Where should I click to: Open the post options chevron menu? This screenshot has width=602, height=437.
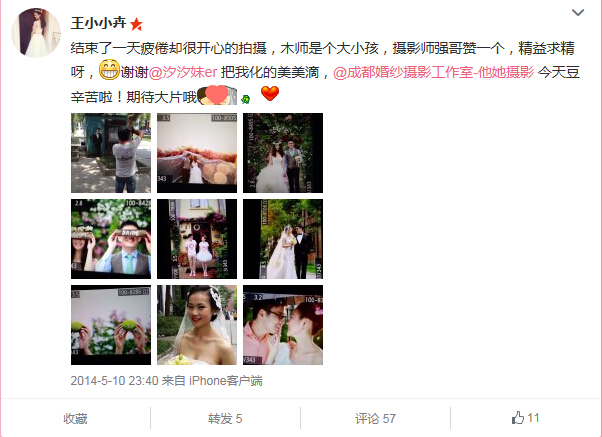(x=578, y=13)
